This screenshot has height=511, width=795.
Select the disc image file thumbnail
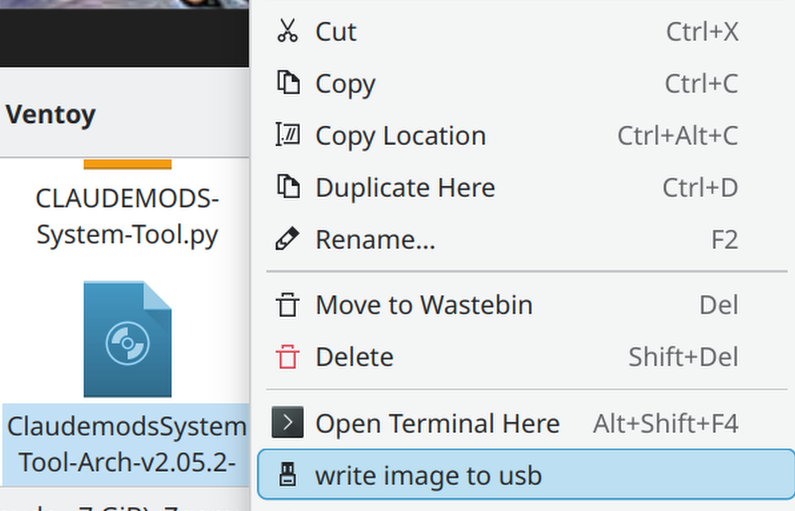click(x=127, y=339)
